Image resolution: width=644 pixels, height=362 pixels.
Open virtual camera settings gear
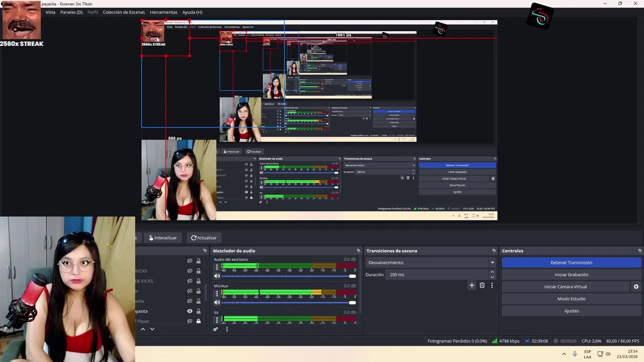tap(636, 287)
